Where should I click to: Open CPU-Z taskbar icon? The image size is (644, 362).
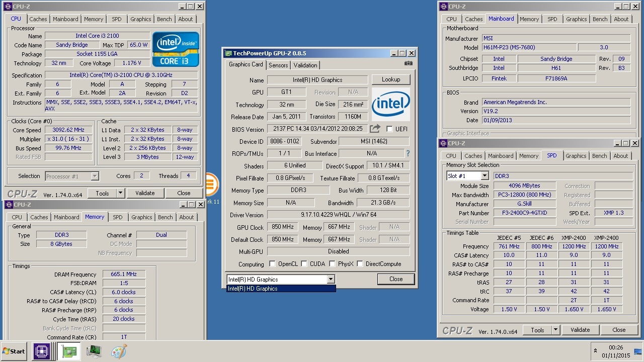coord(42,351)
